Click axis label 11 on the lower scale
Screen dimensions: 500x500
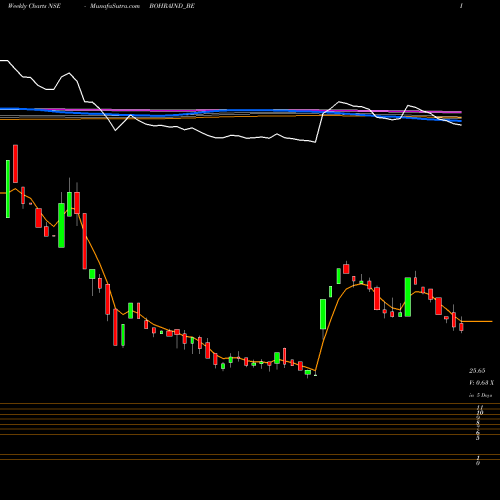480,408
